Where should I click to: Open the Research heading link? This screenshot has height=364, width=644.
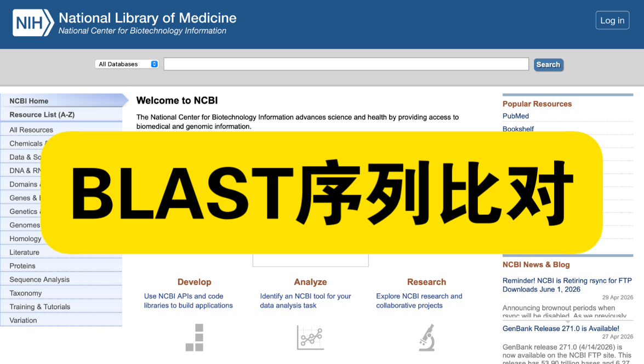pyautogui.click(x=426, y=282)
